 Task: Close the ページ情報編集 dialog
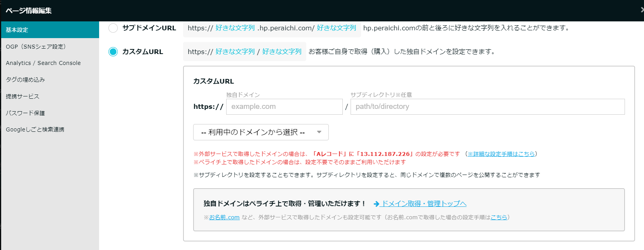(x=642, y=10)
